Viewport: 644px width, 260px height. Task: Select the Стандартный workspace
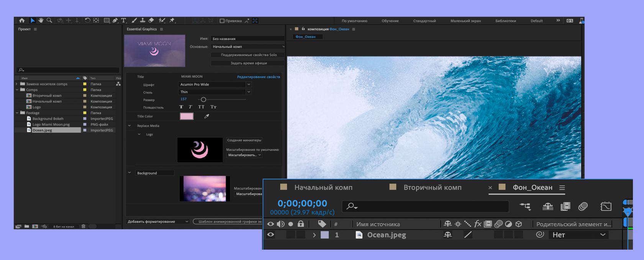424,21
